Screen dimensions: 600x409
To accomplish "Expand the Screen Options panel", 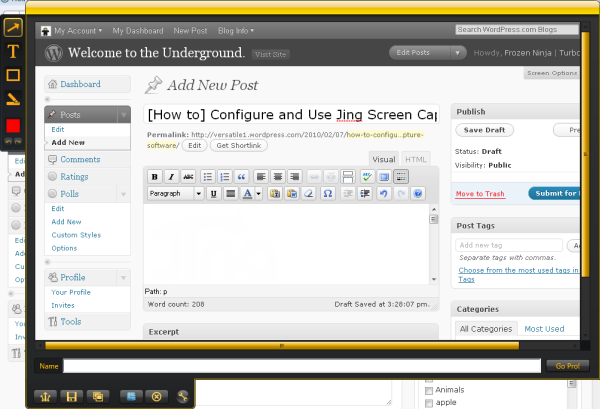I will point(552,73).
